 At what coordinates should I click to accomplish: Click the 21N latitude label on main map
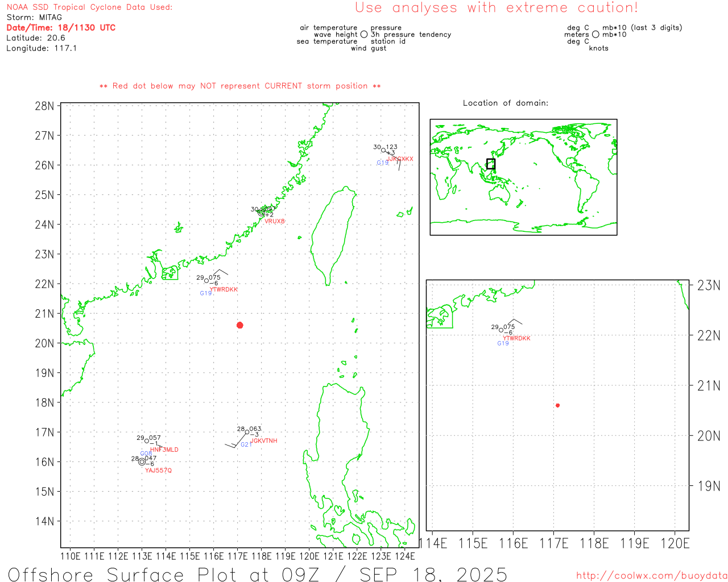coord(44,314)
